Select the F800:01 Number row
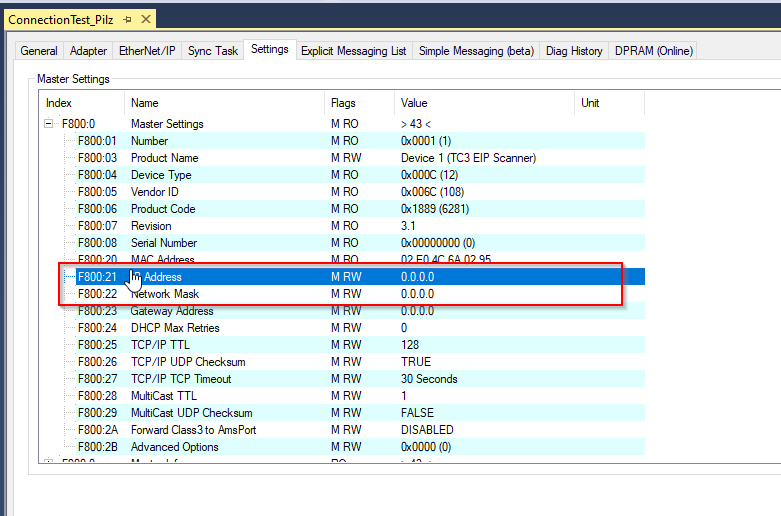This screenshot has height=516, width=781. click(x=342, y=140)
